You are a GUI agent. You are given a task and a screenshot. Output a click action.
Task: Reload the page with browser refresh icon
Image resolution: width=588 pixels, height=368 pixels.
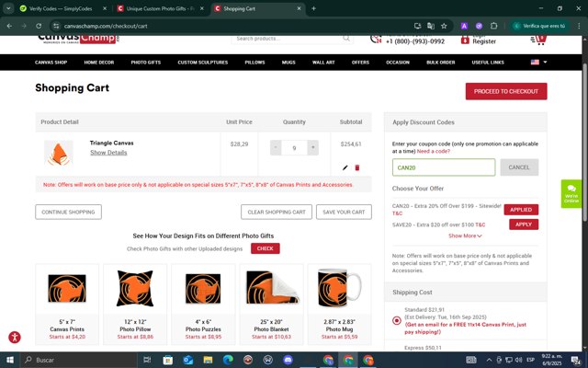coord(39,26)
